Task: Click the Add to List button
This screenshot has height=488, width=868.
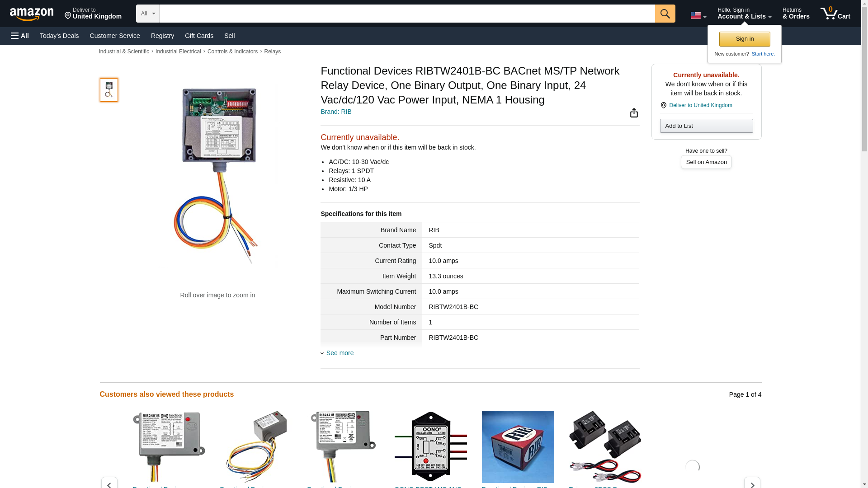Action: (706, 126)
